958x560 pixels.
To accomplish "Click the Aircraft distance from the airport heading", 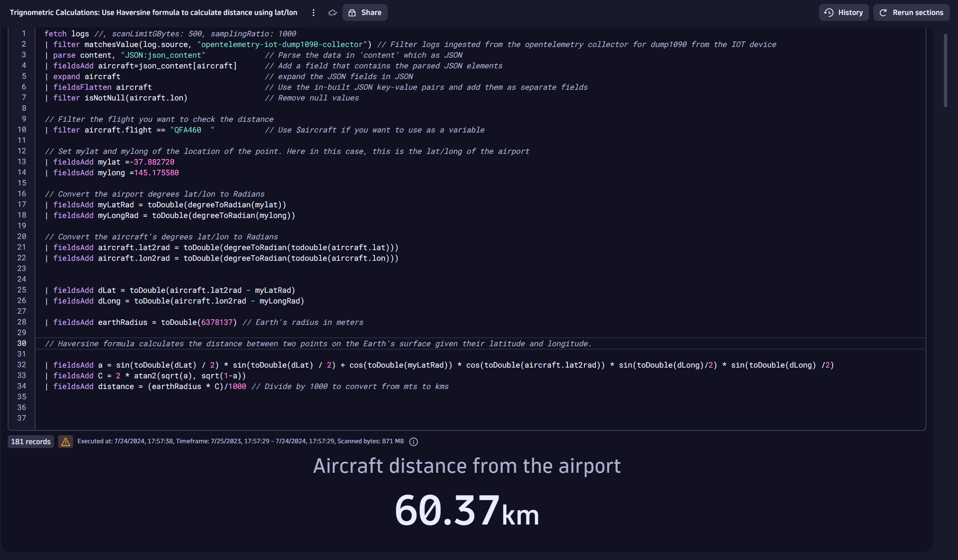I will tap(467, 466).
